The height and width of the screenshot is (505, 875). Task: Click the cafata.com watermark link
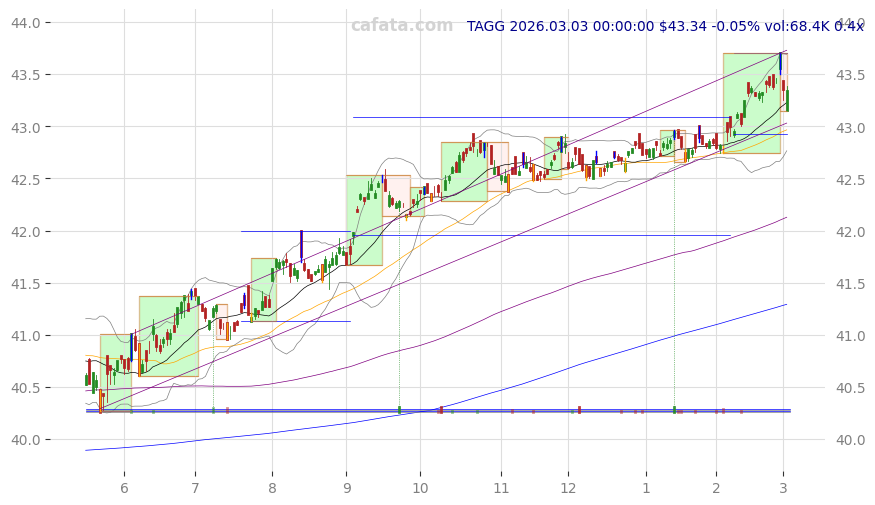tap(401, 26)
